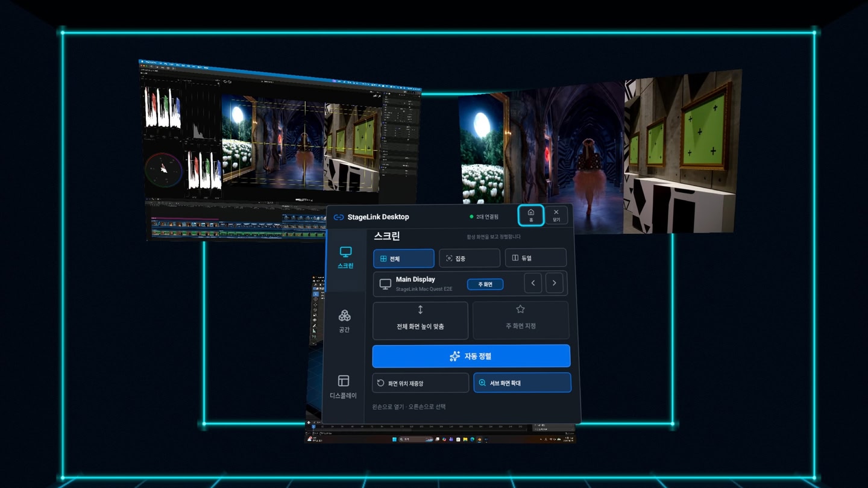Select the 전체 (All) layout mode

(x=404, y=258)
